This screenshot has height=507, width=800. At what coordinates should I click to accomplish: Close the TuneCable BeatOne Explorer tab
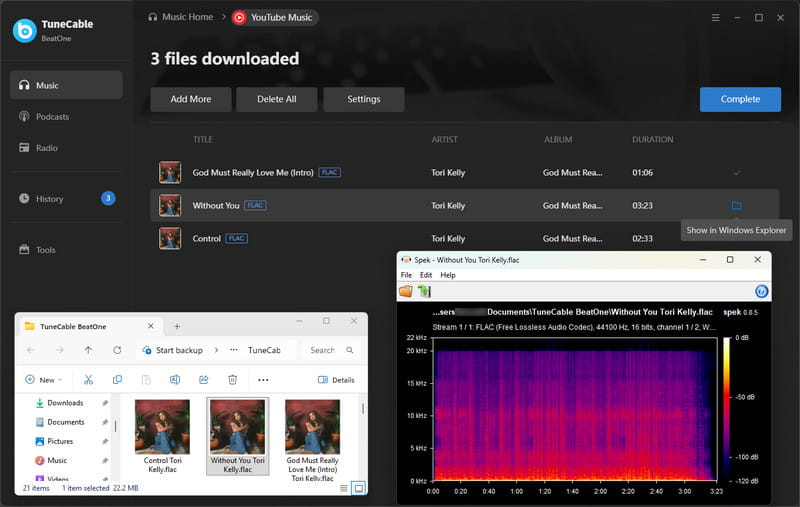click(x=151, y=326)
